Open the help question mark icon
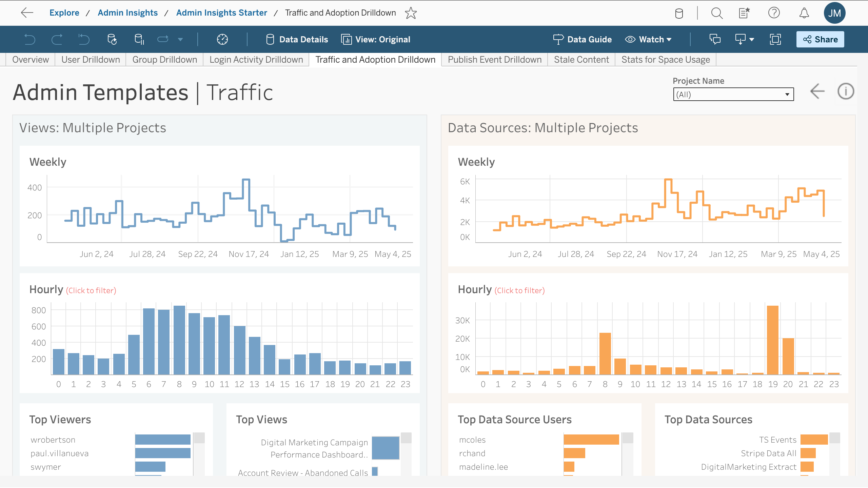This screenshot has width=868, height=488. click(x=774, y=13)
